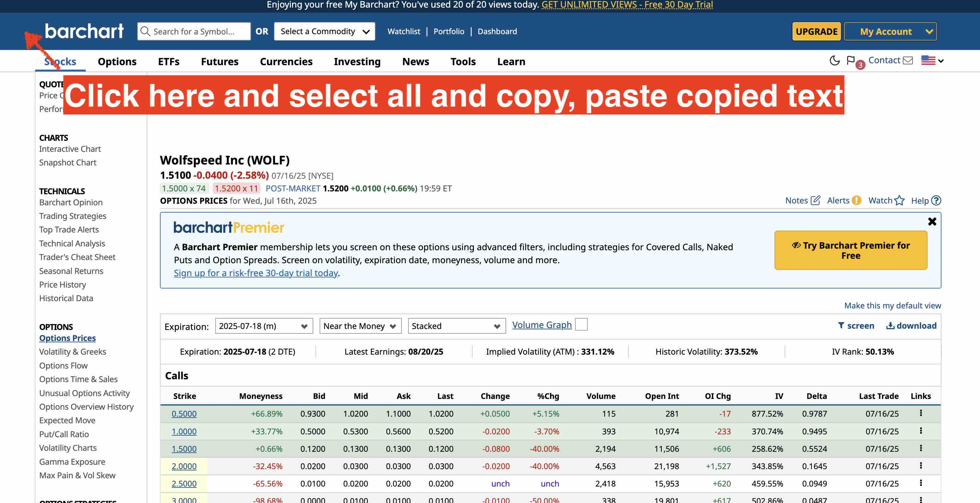Image resolution: width=980 pixels, height=503 pixels.
Task: Open the Currencies main tab
Action: tap(286, 61)
